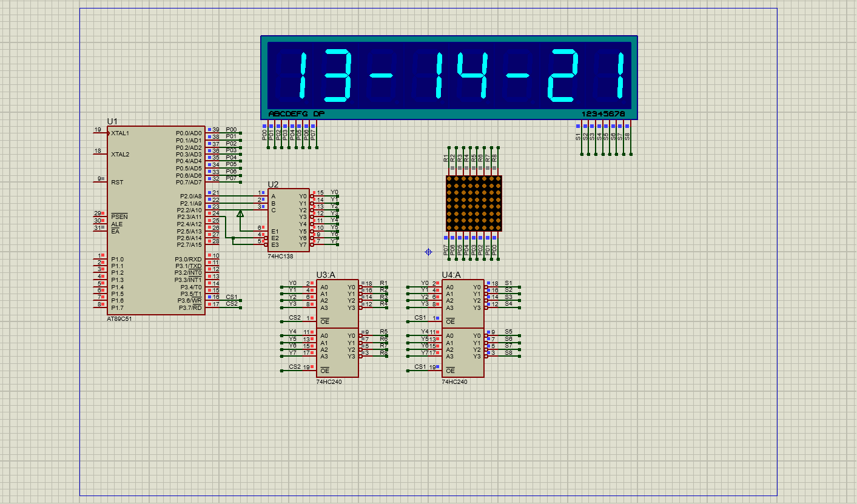Select the U4:A 74HC240 buffer component
Image resolution: width=857 pixels, height=504 pixels.
463,328
